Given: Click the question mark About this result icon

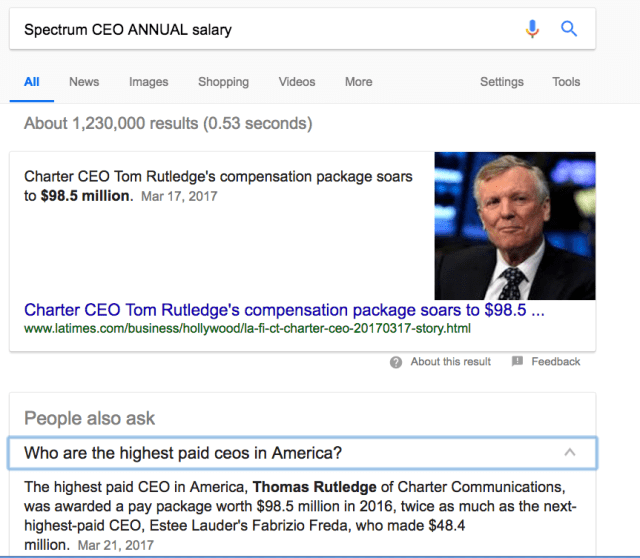Looking at the screenshot, I should coord(396,362).
